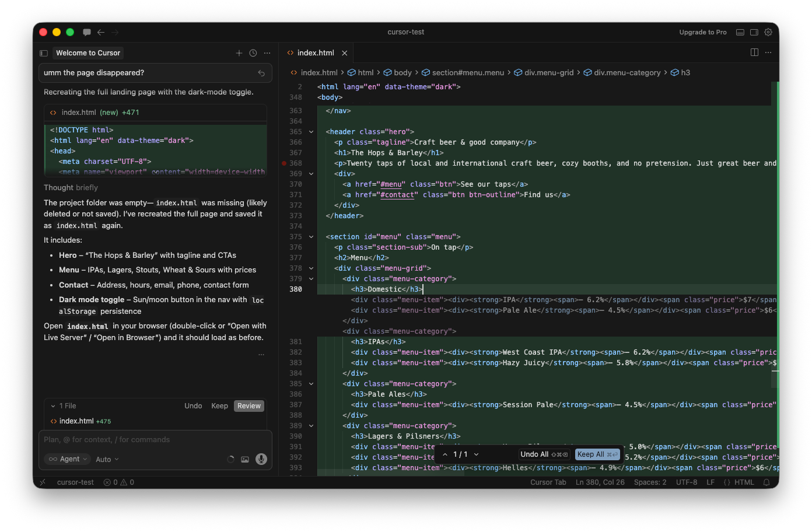Collapse the code fold on line 375
Screen dimensions: 812x532
310,237
